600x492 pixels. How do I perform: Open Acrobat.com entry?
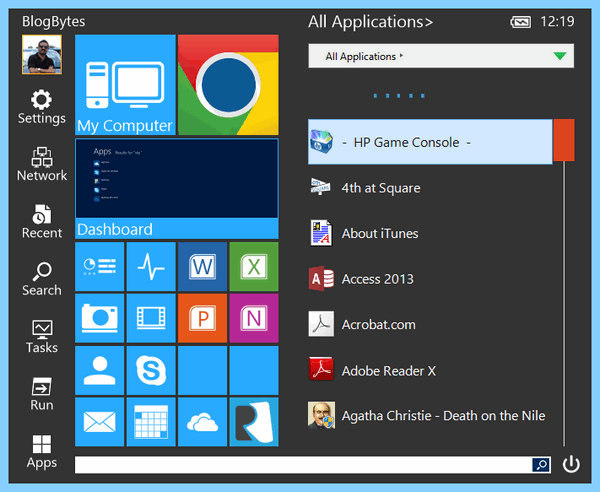pos(430,324)
